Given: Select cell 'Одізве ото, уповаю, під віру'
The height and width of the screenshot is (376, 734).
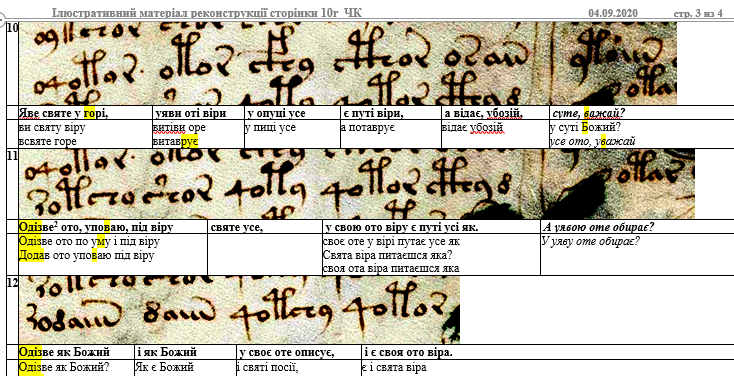Looking at the screenshot, I should (x=113, y=227).
